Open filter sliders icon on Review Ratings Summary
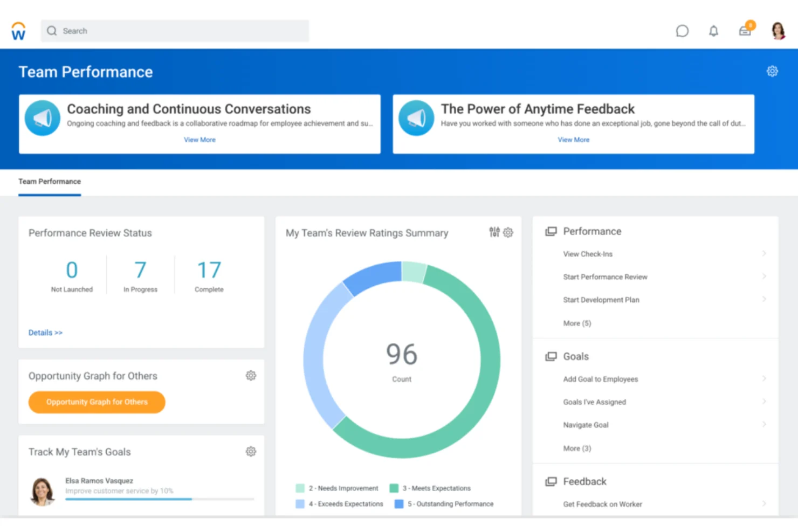The image size is (798, 532). [x=494, y=232]
